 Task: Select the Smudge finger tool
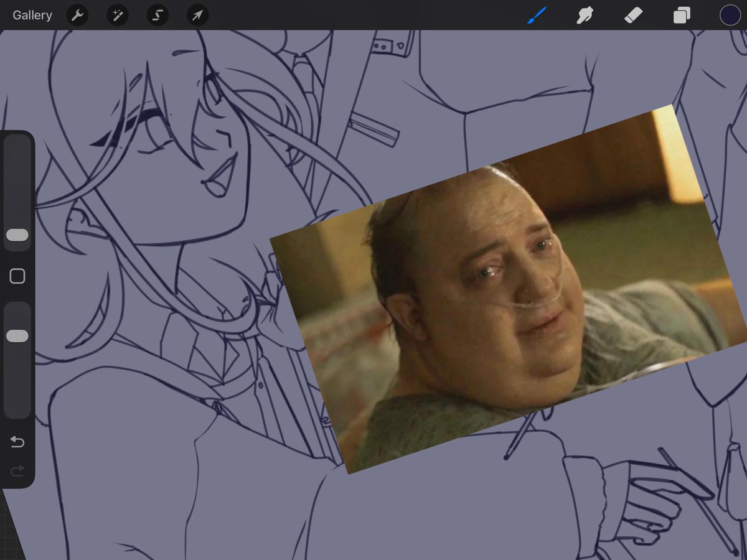tap(585, 16)
